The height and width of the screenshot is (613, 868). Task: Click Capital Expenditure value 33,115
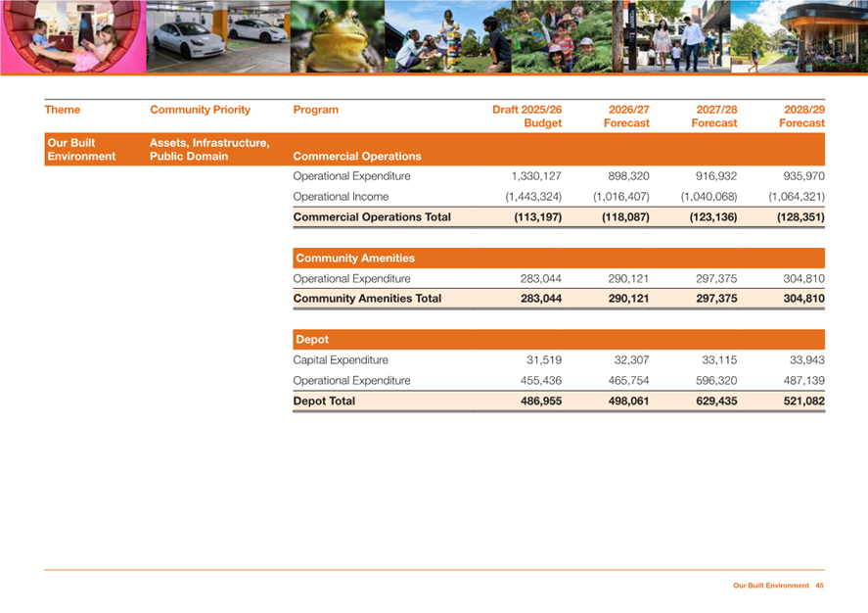coord(719,360)
